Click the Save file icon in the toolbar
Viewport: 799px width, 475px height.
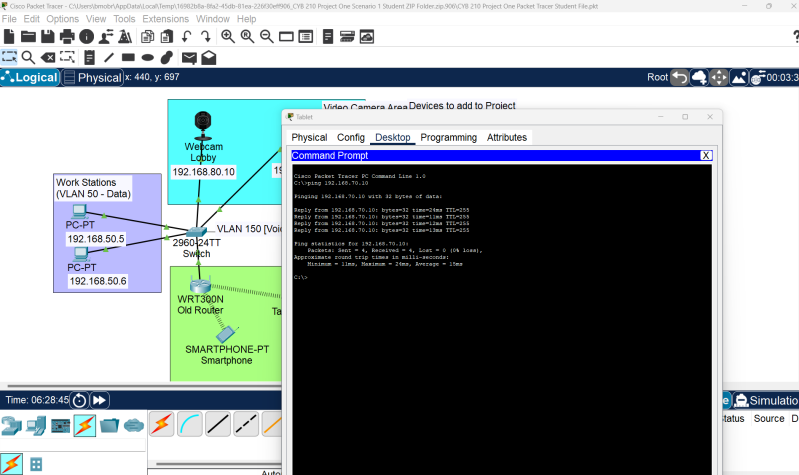coord(47,37)
